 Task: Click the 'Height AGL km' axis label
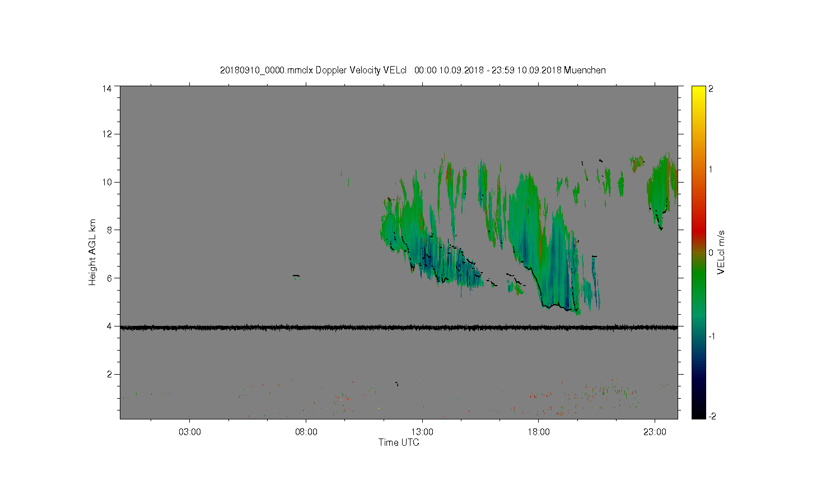coord(92,252)
